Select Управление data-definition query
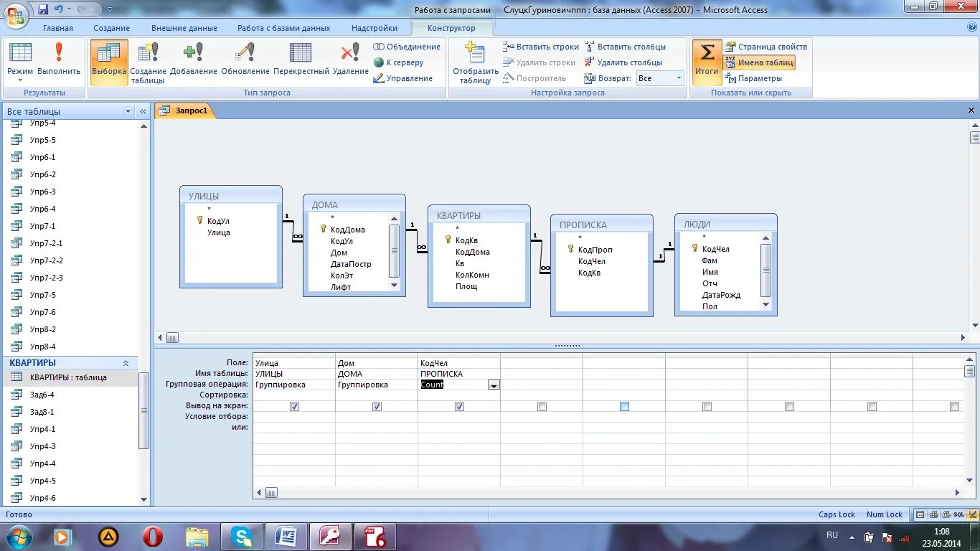980x551 pixels. (x=403, y=78)
